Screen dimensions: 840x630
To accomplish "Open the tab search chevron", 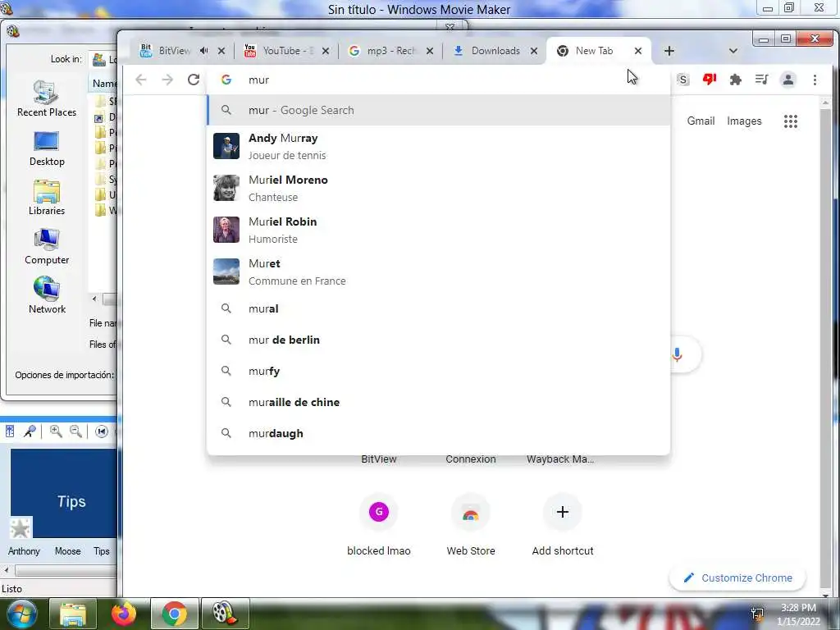I will (x=733, y=51).
